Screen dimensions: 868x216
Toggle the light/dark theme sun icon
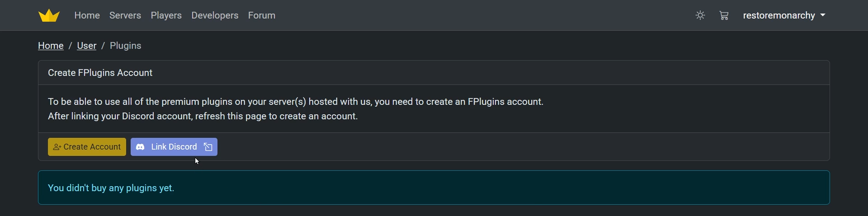pos(700,15)
